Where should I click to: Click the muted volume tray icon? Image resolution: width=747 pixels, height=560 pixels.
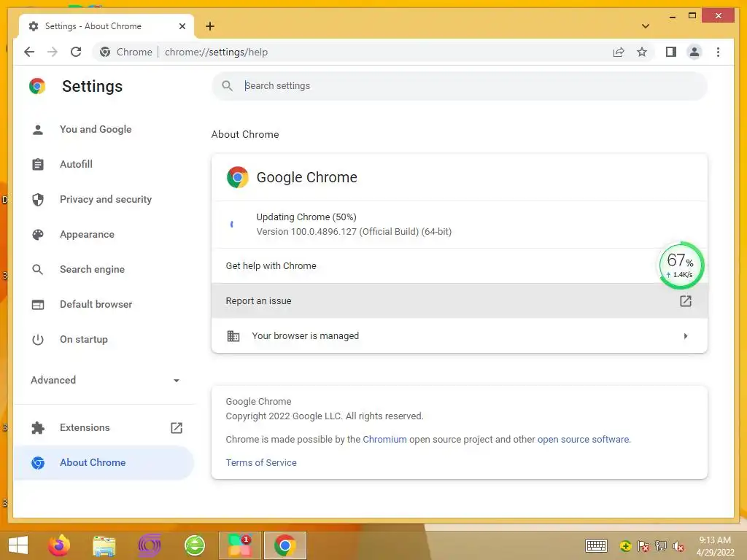point(678,546)
